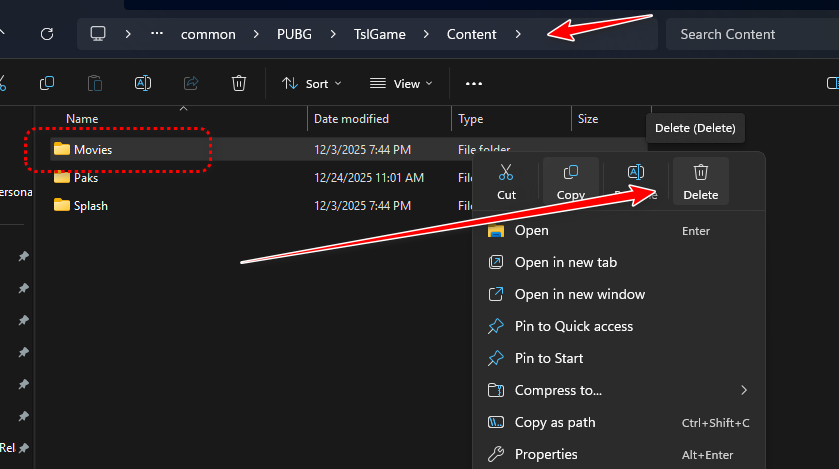Sort by the Size column header
Image resolution: width=839 pixels, height=469 pixels.
[588, 119]
